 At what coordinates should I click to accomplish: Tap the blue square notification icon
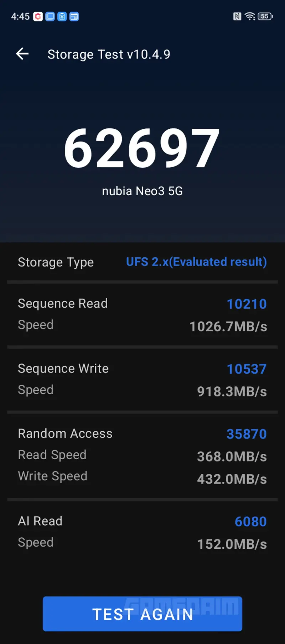[x=50, y=16]
